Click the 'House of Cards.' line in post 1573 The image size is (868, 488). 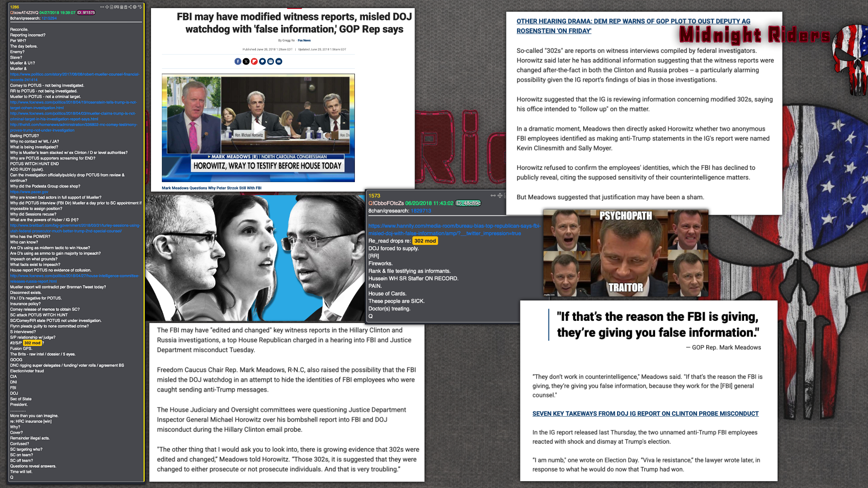387,294
